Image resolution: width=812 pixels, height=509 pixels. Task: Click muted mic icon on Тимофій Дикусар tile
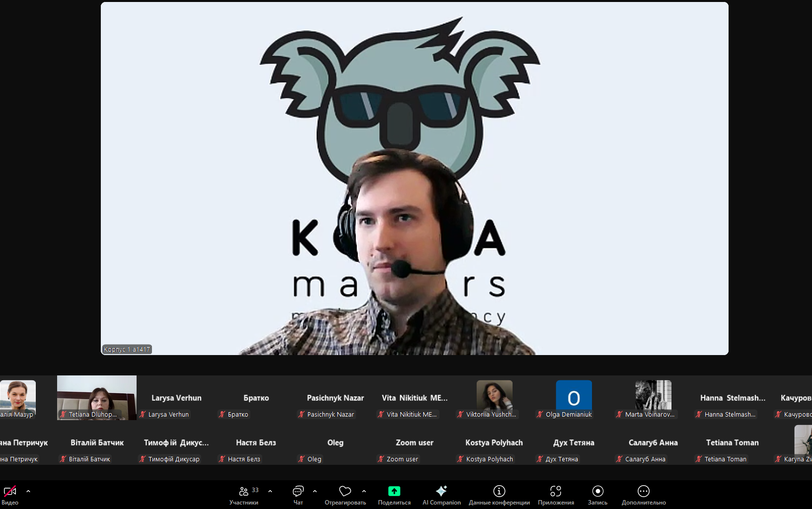point(143,459)
